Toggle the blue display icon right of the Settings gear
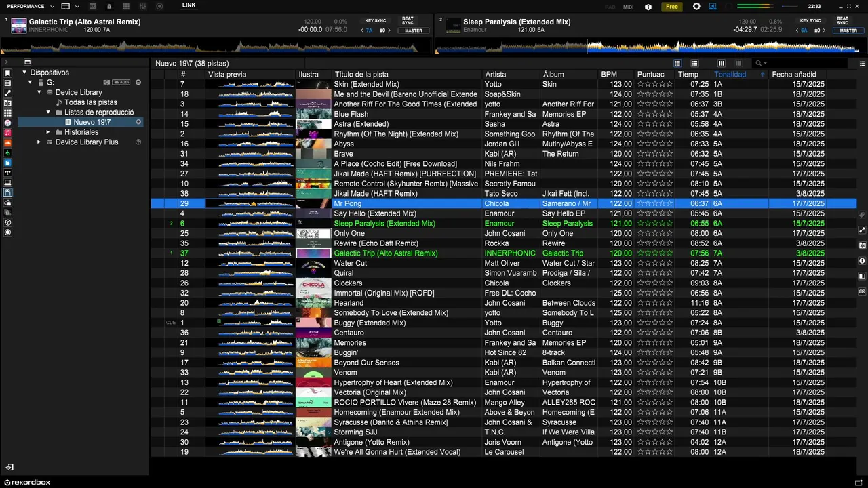The width and height of the screenshot is (868, 488). click(713, 6)
